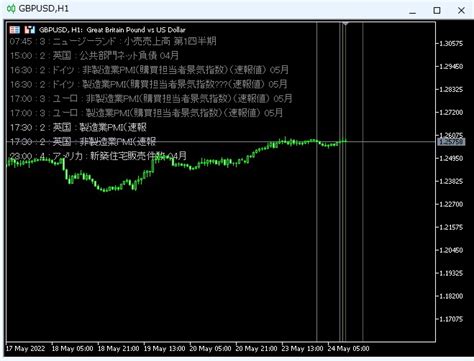Click the 1.29450 price scale label
Viewport: 474px width, 361px height.
(x=451, y=67)
